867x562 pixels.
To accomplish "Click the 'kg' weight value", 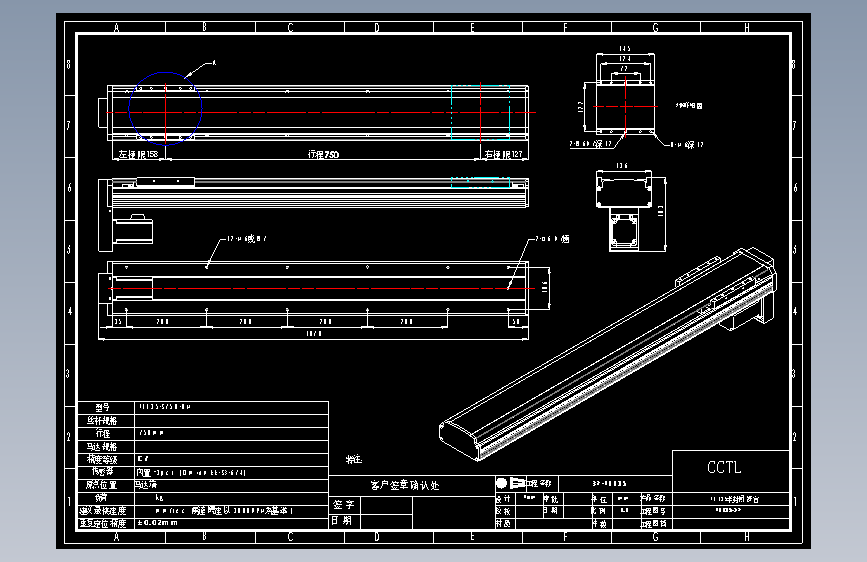I will coord(159,498).
